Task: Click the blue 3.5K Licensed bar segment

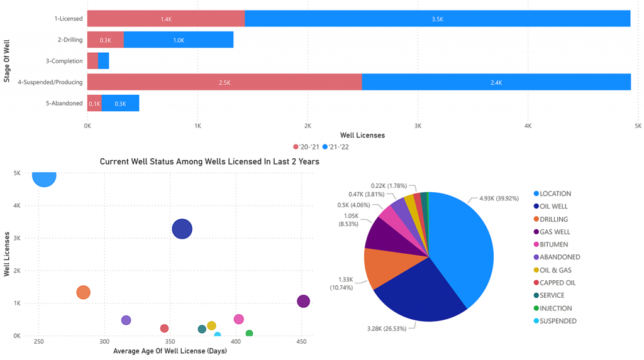Action: [x=438, y=19]
